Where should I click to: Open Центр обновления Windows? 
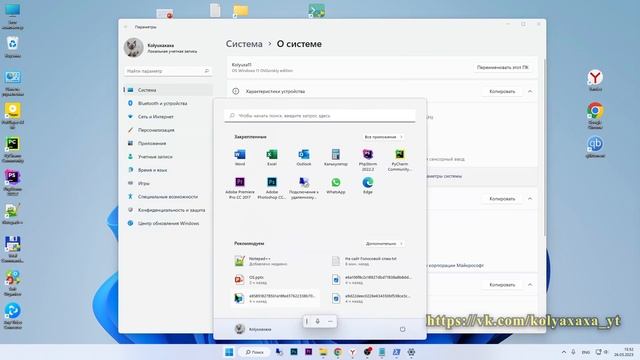coord(168,223)
